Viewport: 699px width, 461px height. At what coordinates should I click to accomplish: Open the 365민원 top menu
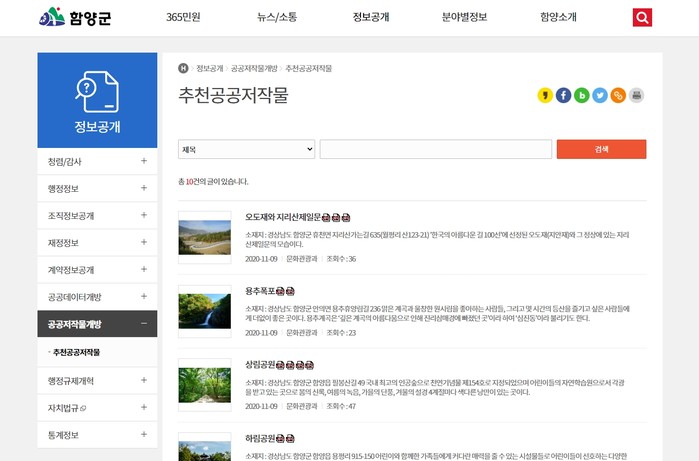click(184, 17)
